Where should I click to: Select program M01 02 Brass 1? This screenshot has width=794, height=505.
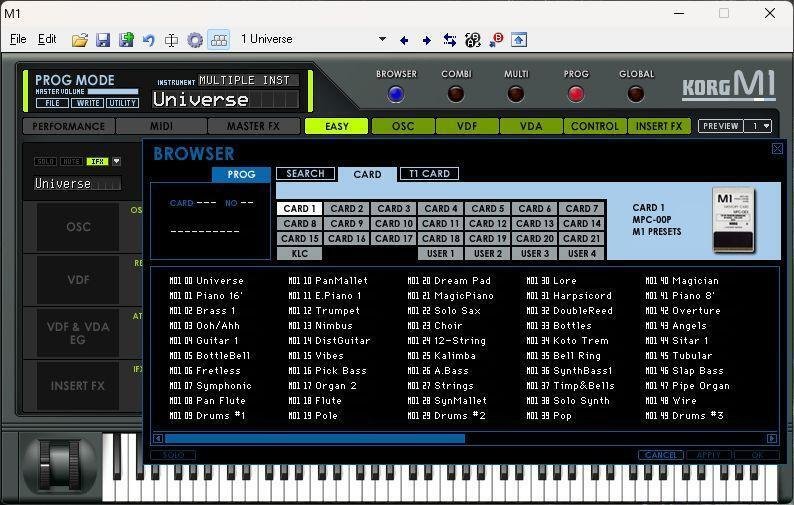[202, 310]
